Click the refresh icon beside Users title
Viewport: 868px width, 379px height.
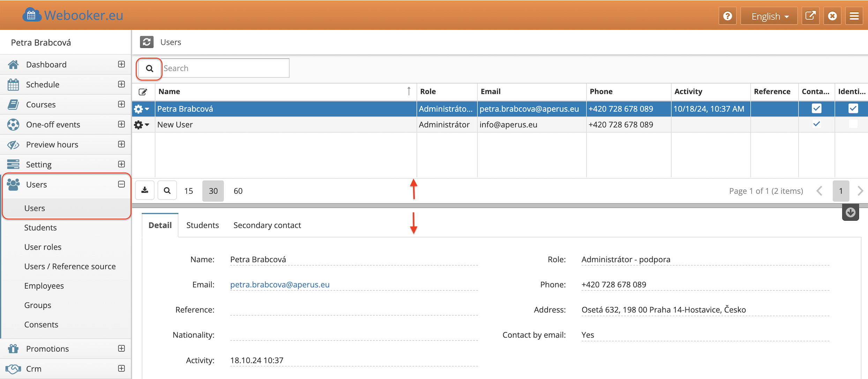(x=147, y=42)
